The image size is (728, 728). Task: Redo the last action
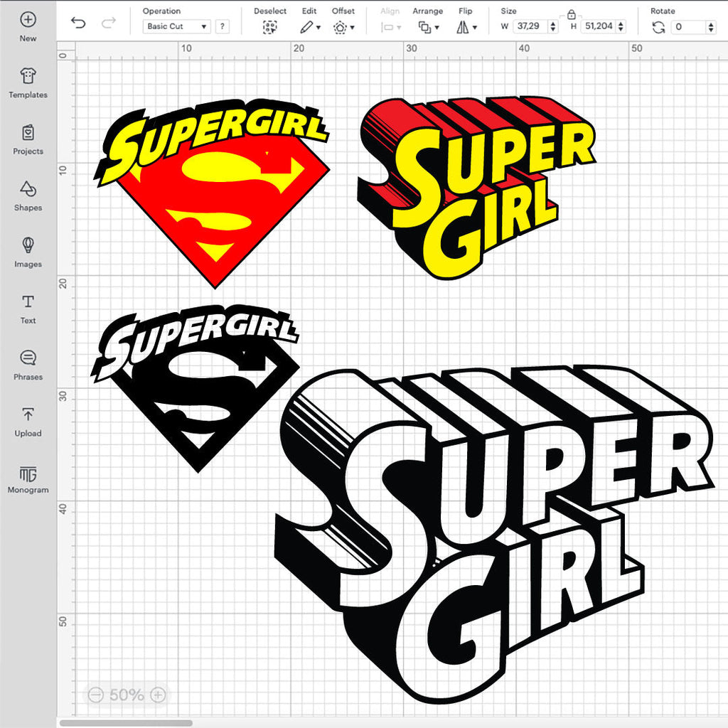[x=109, y=22]
